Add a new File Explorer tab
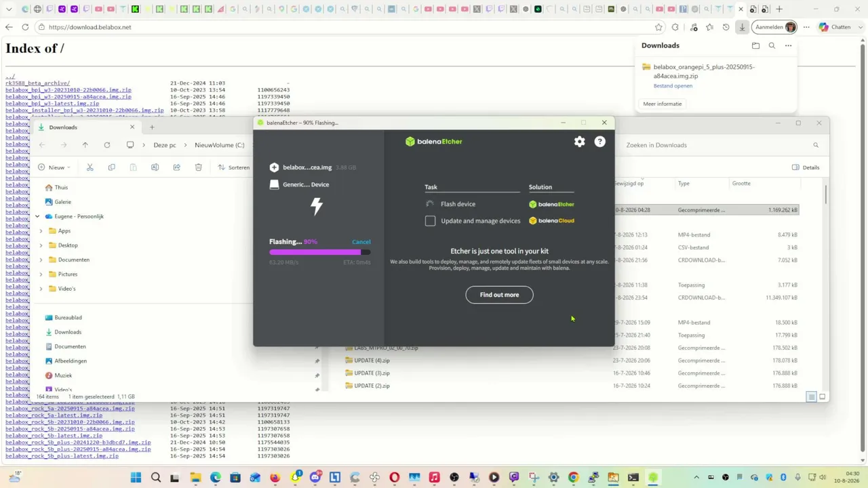 pos(152,127)
